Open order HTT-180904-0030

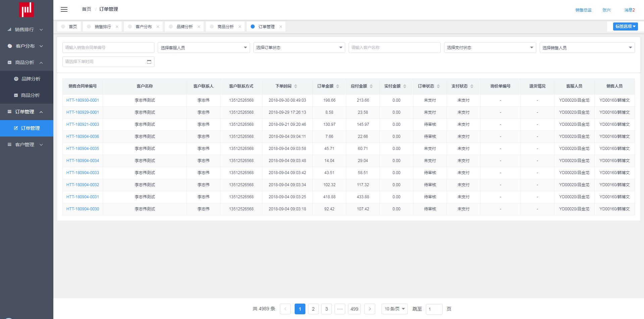(83, 209)
